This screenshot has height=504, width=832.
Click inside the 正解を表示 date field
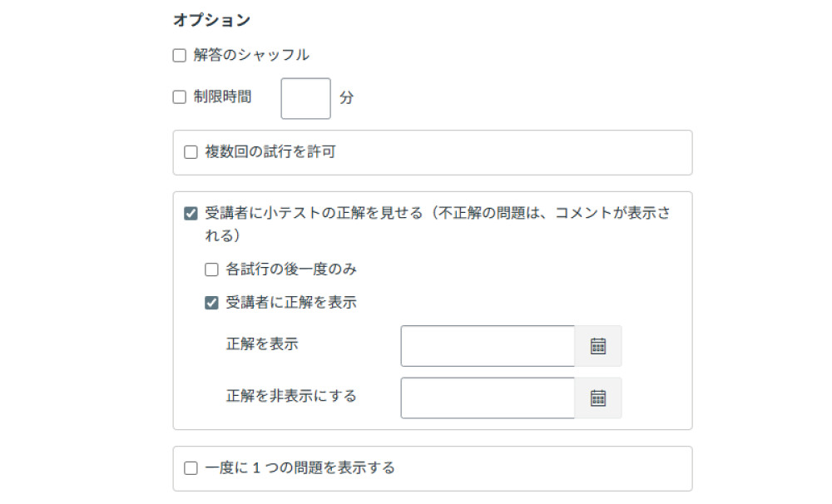(487, 346)
